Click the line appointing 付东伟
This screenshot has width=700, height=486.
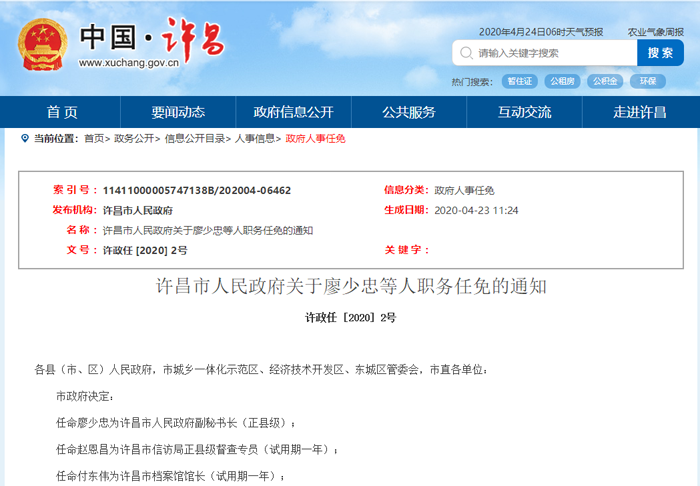pyautogui.click(x=170, y=476)
